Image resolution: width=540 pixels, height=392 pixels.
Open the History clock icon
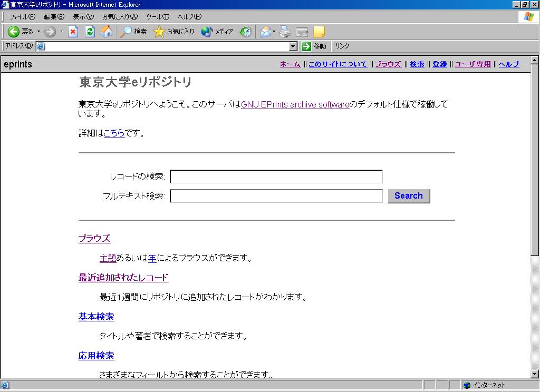[246, 32]
